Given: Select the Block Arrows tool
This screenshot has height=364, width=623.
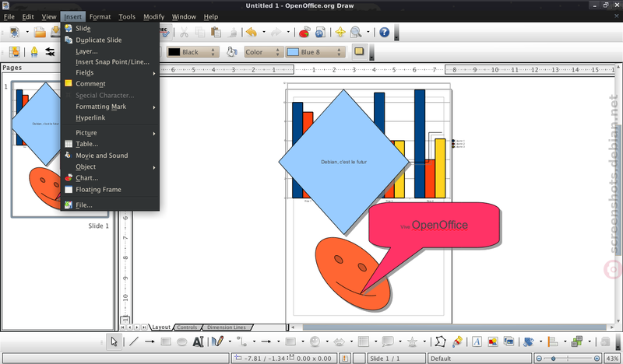Looking at the screenshot, I should tap(339, 341).
